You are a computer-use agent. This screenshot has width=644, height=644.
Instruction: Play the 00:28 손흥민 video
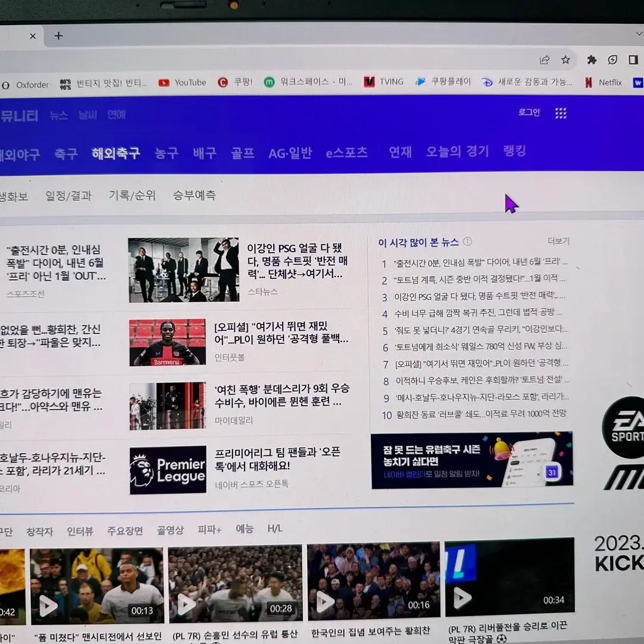pos(236,583)
